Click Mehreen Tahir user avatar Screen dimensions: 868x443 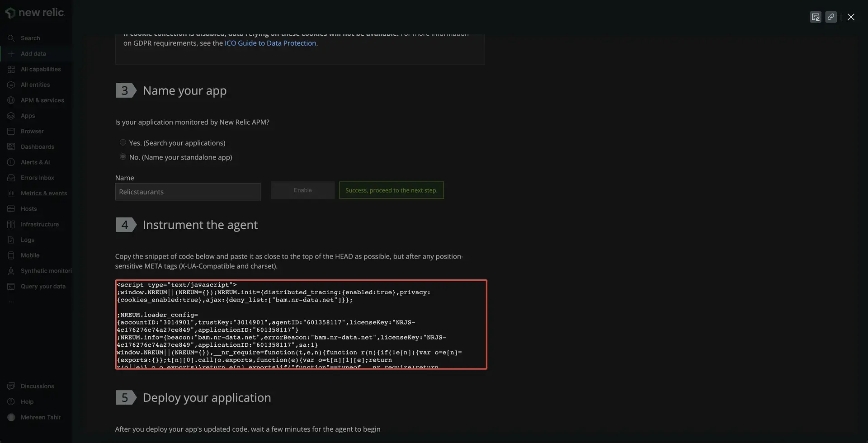click(x=11, y=417)
